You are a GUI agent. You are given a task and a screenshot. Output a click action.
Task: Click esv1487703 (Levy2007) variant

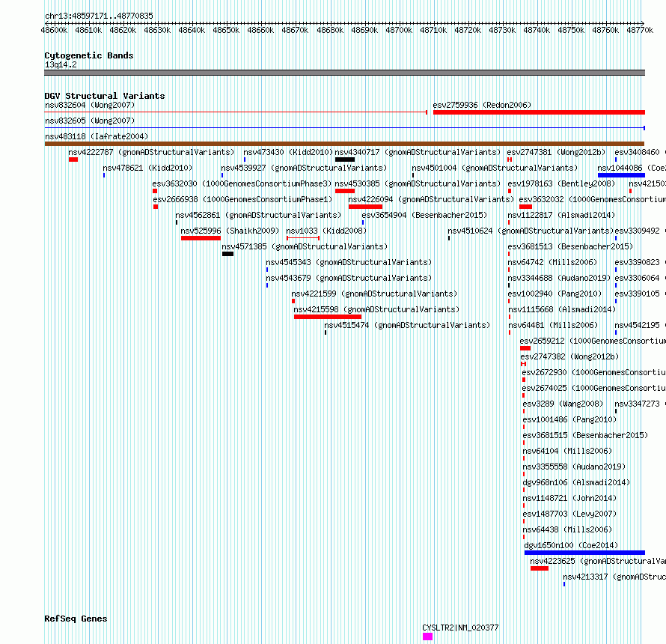[x=569, y=514]
